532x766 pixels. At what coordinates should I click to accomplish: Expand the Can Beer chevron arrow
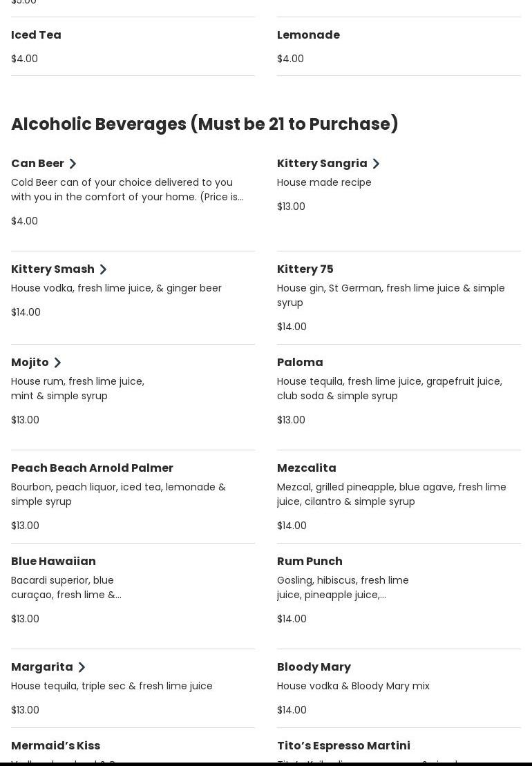pyautogui.click(x=73, y=164)
